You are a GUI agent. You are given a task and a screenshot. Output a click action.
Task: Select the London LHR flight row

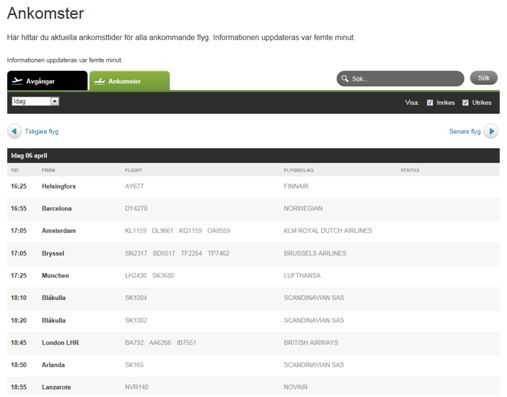pos(253,343)
